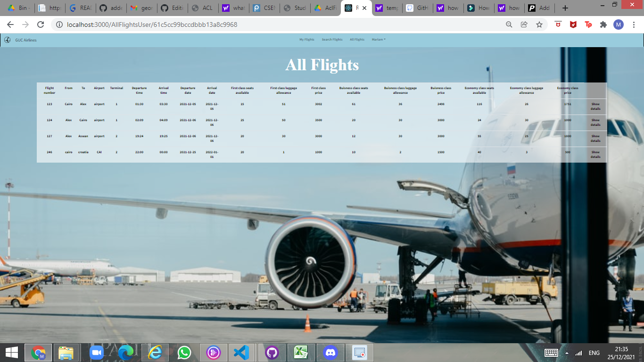Show hidden system tray icons

(567, 353)
